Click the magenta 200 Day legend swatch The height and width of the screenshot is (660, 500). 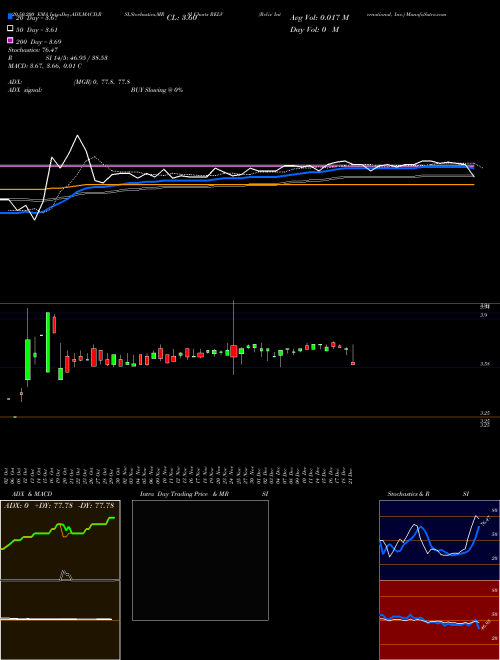[x=11, y=40]
